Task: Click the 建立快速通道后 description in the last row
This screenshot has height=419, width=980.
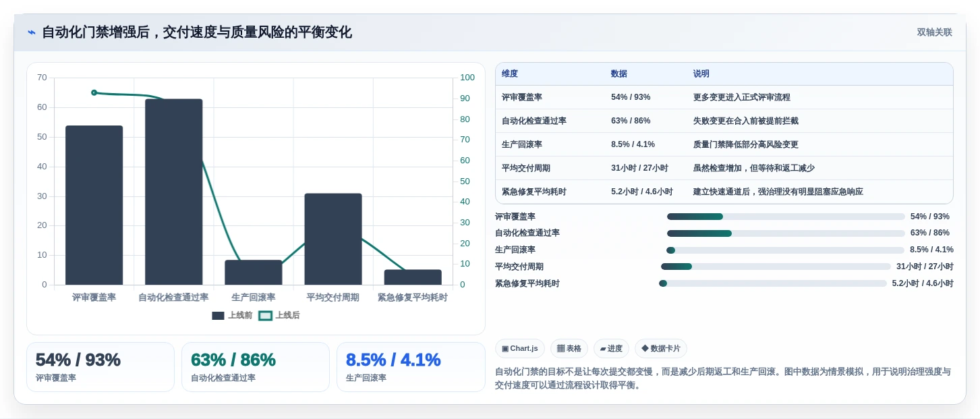Action: pyautogui.click(x=778, y=192)
